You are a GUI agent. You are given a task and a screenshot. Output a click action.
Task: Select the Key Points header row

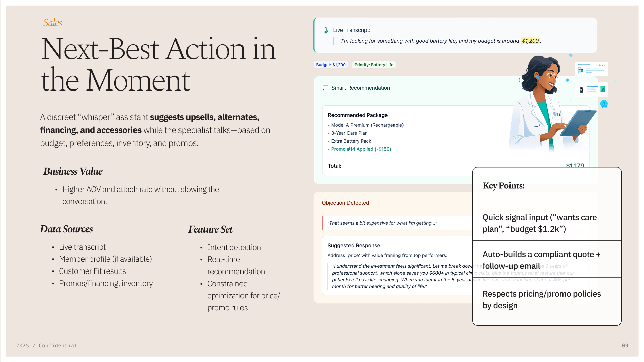[546, 185]
